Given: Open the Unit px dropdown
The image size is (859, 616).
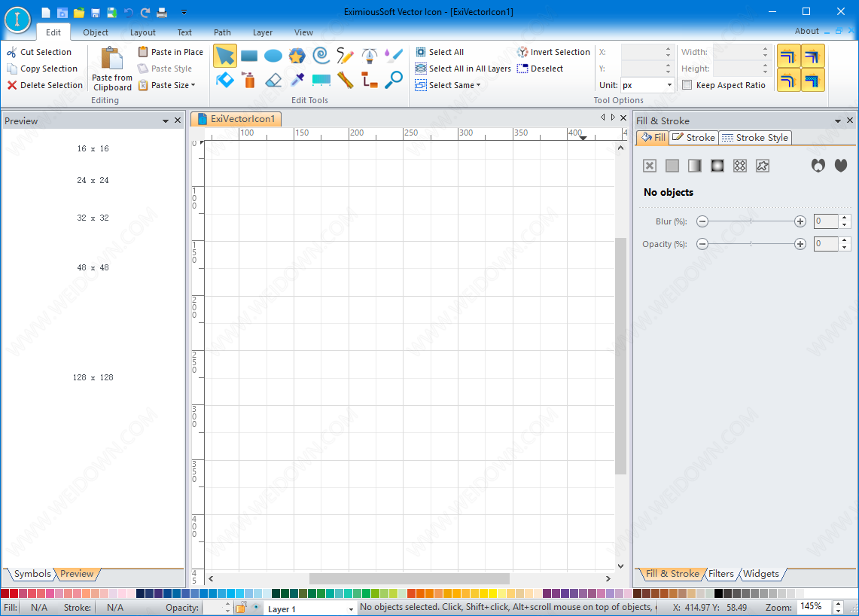Looking at the screenshot, I should point(669,85).
